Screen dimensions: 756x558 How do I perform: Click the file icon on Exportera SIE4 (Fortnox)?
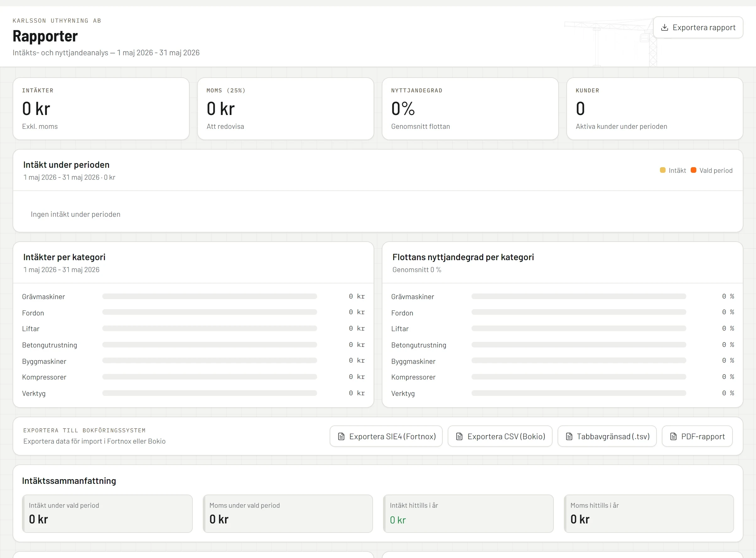(x=341, y=436)
